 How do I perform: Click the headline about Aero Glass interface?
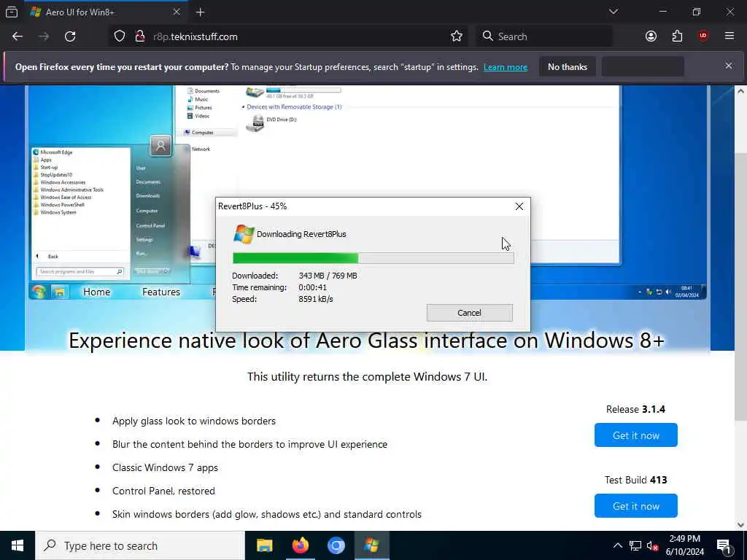tap(366, 341)
